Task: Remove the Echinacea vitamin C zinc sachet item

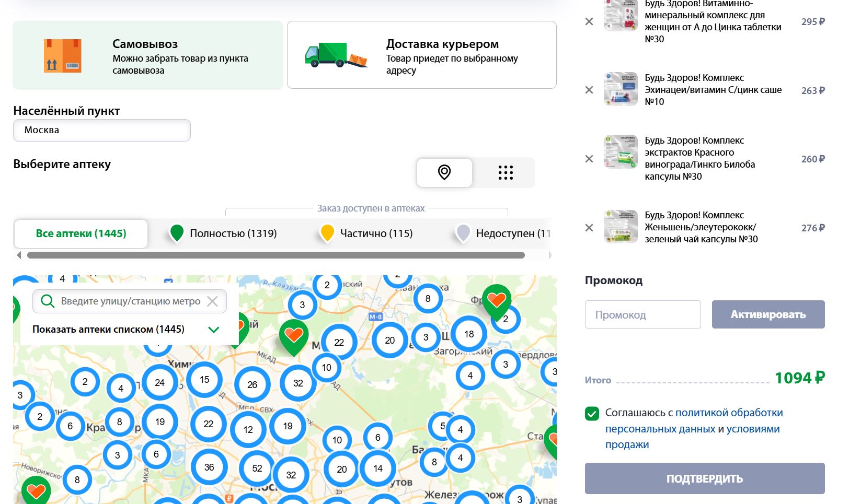Action: (589, 90)
